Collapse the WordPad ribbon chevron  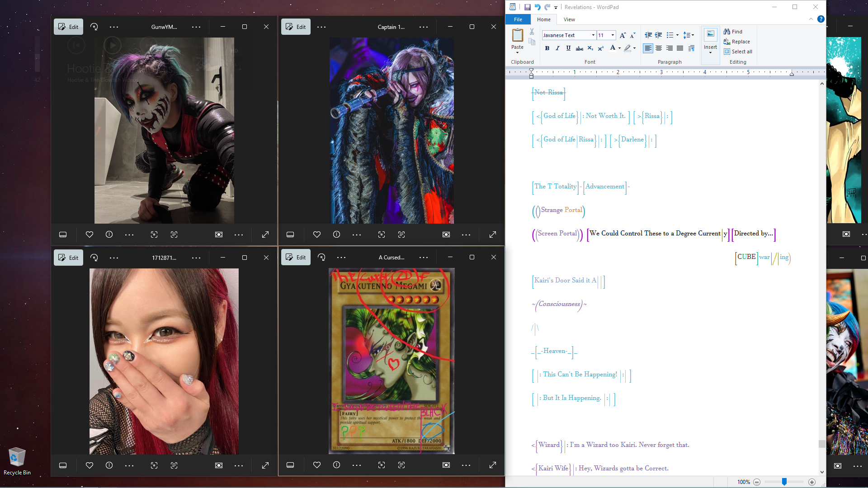(811, 19)
